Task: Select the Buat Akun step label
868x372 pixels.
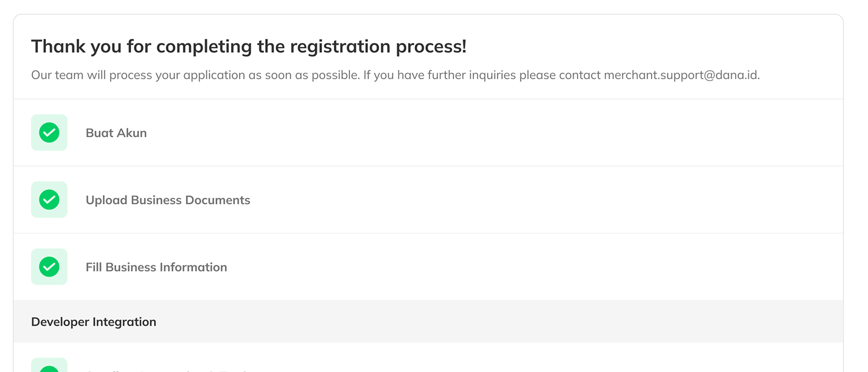Action: click(x=116, y=133)
